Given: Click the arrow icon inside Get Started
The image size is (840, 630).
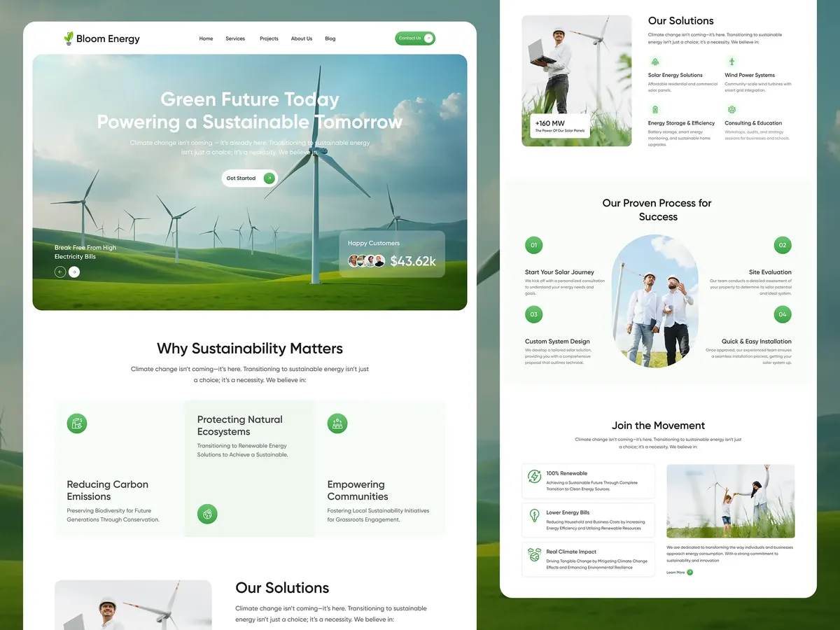Looking at the screenshot, I should pos(269,178).
